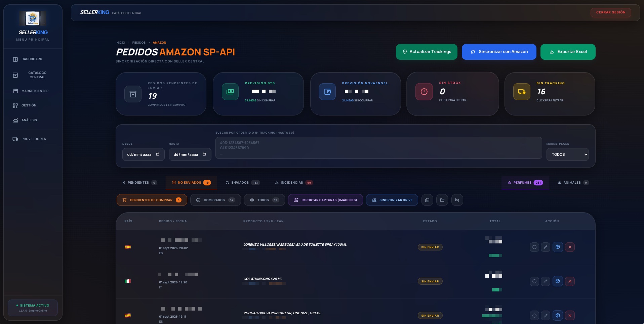Switch to the Pendientes tab
The width and height of the screenshot is (644, 324).
pos(139,183)
